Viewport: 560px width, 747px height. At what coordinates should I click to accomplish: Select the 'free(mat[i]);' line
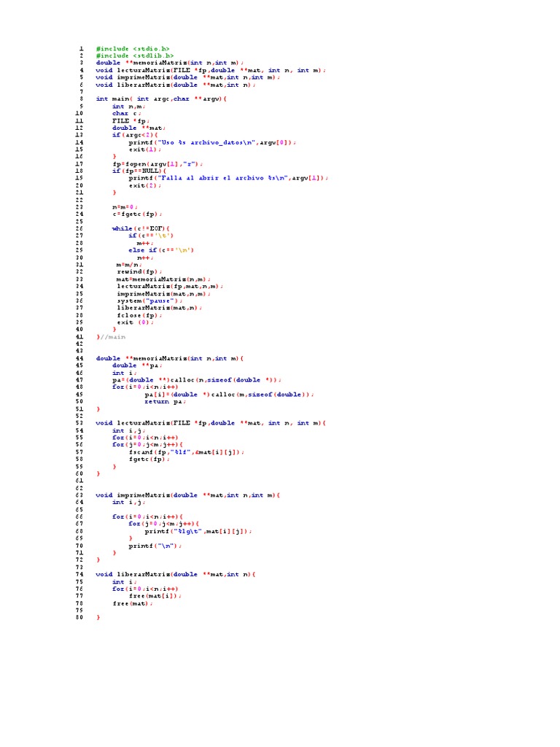click(155, 596)
